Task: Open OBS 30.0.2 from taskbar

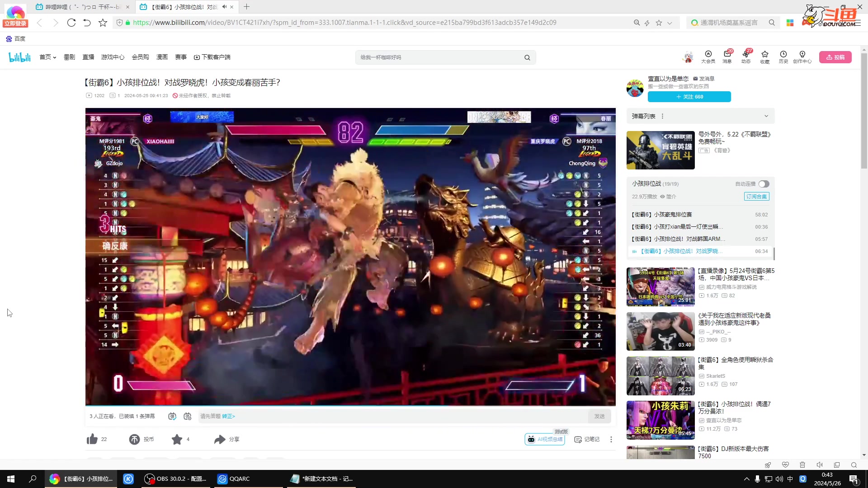Action: coord(175,479)
